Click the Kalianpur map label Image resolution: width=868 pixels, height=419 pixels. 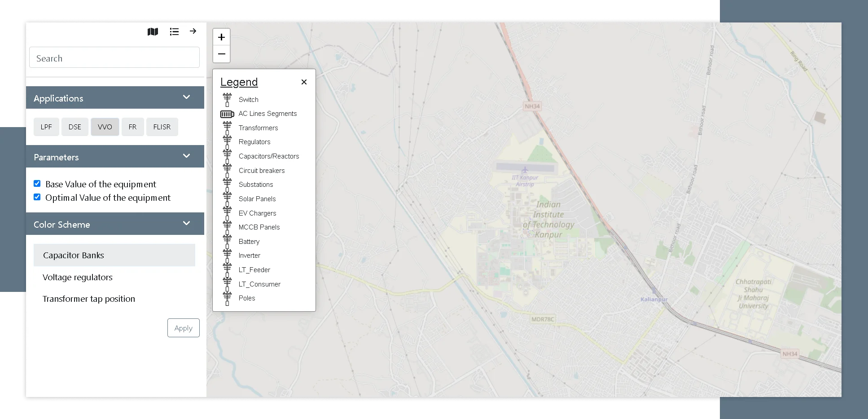pos(654,299)
